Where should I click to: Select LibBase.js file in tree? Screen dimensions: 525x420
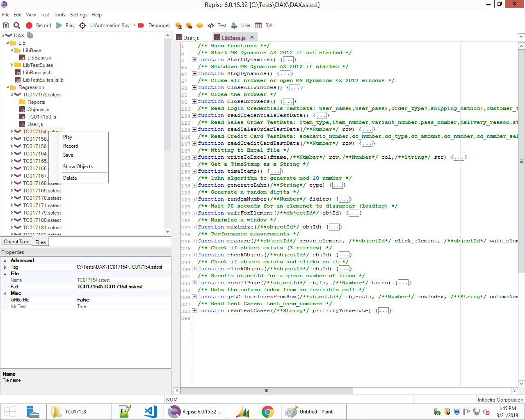[39, 58]
